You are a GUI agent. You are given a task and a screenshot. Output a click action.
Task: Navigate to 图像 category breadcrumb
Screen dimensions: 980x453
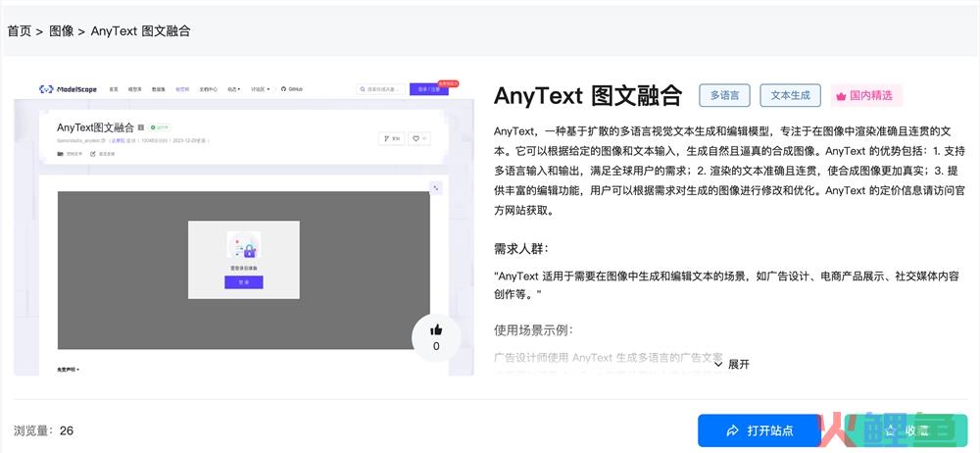point(61,30)
